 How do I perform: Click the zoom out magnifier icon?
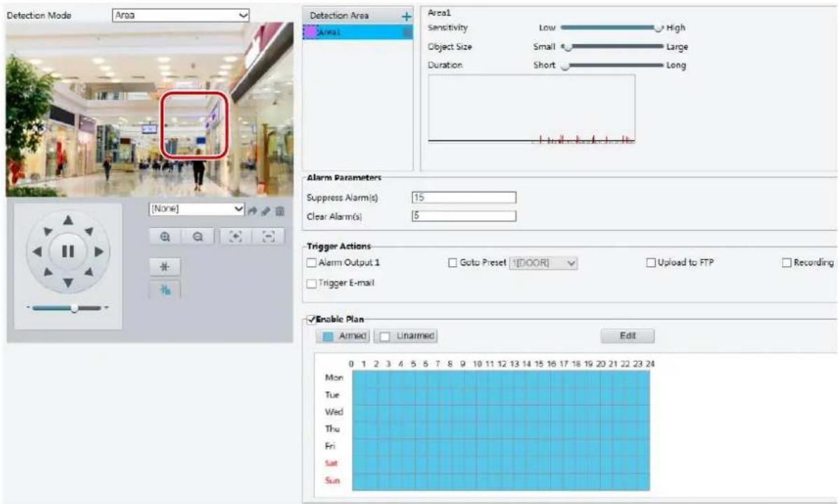pos(198,237)
